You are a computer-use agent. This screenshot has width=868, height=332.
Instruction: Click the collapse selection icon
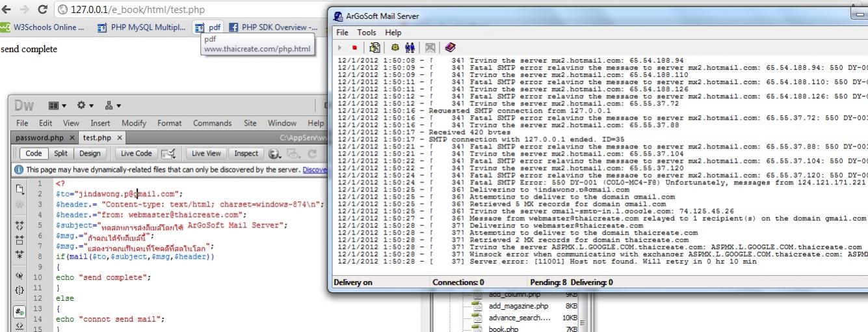coord(20,240)
